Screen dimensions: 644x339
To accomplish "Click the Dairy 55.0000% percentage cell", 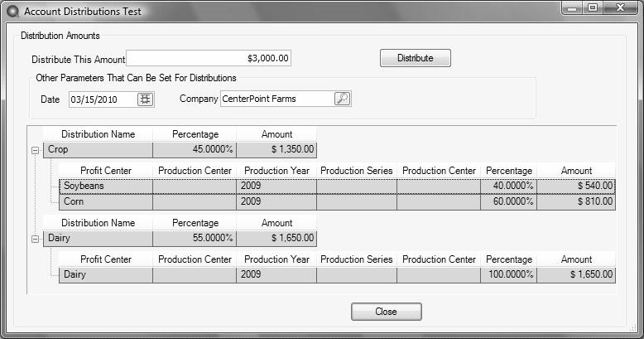I will (195, 238).
